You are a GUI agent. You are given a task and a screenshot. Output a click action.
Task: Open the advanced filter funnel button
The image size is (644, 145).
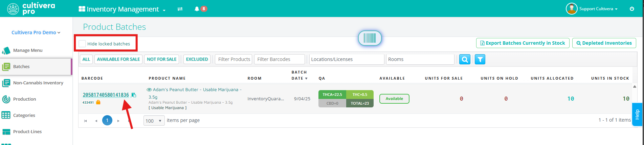pyautogui.click(x=480, y=59)
